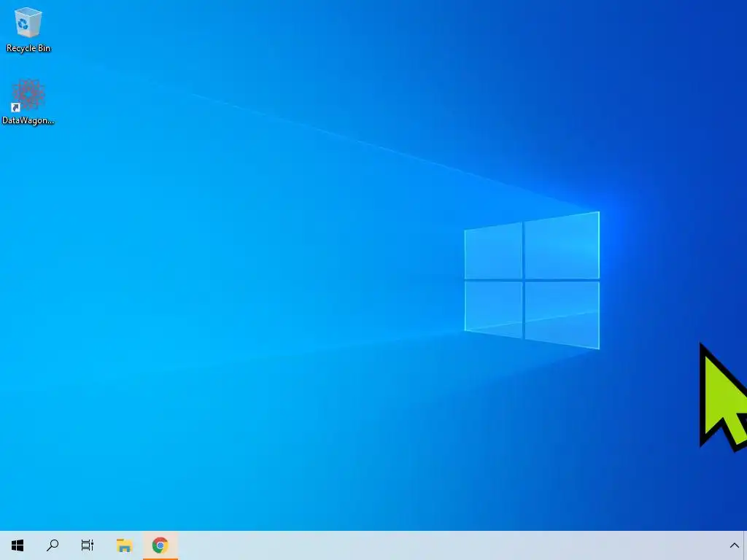Switch to Google Chrome on the taskbar
The width and height of the screenshot is (747, 560).
coord(160,545)
